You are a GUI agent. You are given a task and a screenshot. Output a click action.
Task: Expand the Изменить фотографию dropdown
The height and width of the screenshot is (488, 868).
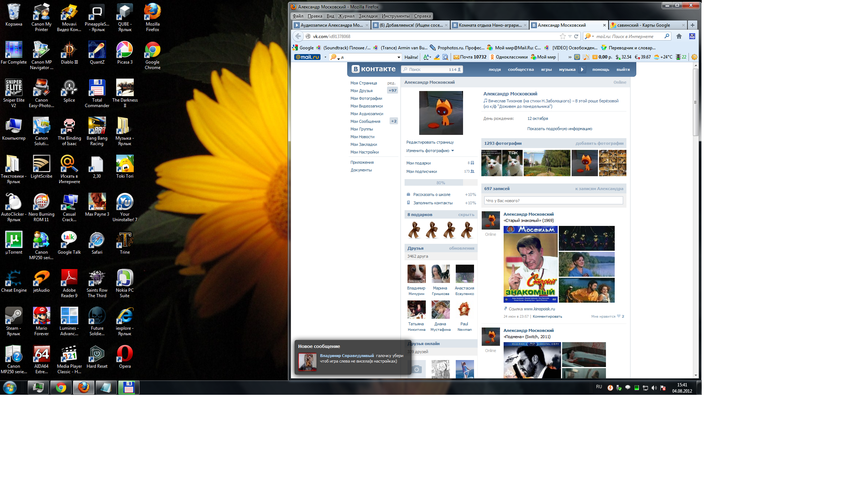tap(430, 151)
